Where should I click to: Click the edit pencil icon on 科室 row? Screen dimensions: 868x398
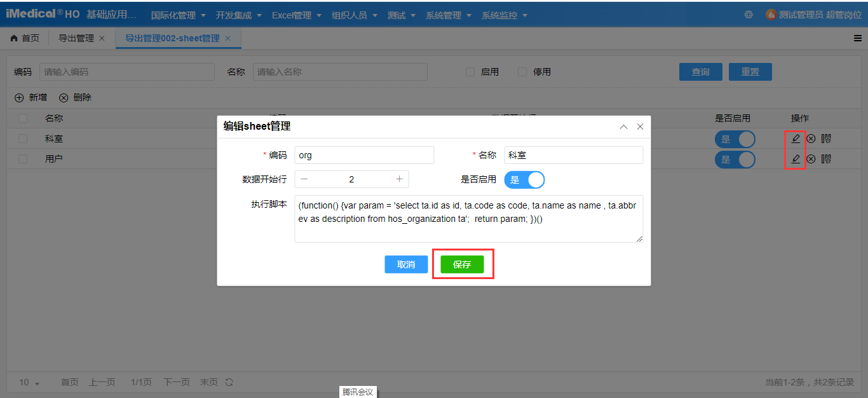tap(796, 139)
